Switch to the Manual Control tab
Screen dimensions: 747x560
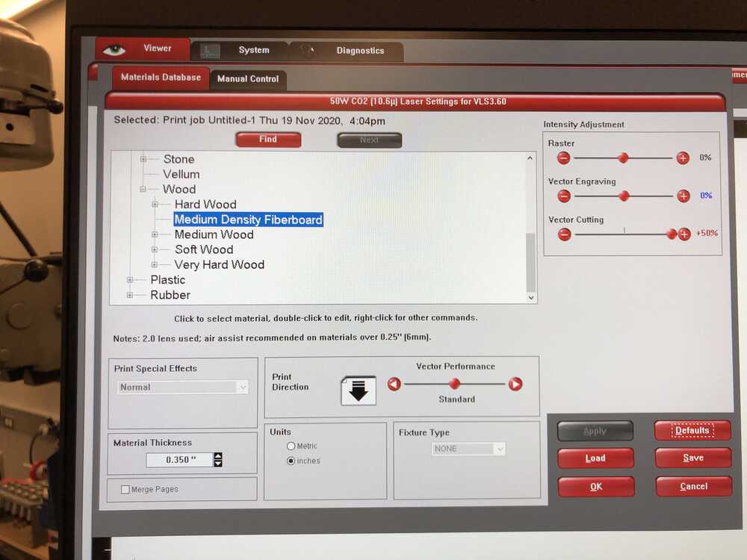[247, 78]
